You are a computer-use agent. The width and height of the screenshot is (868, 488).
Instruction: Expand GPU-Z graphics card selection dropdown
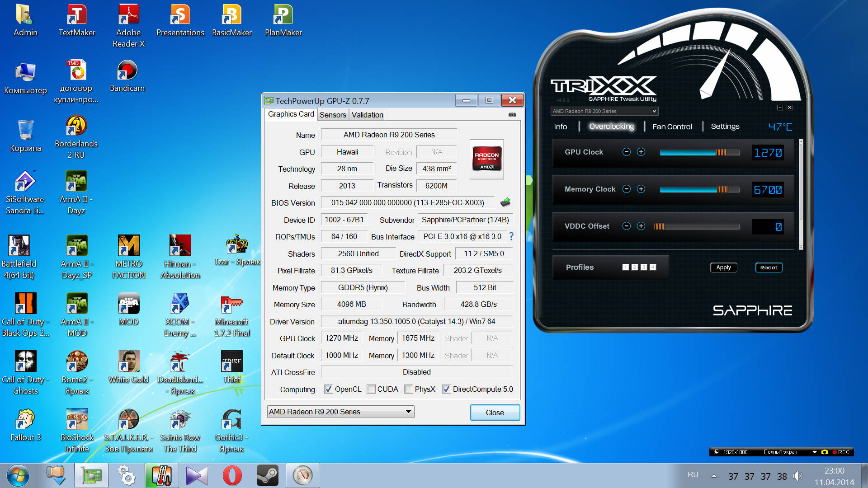point(408,412)
